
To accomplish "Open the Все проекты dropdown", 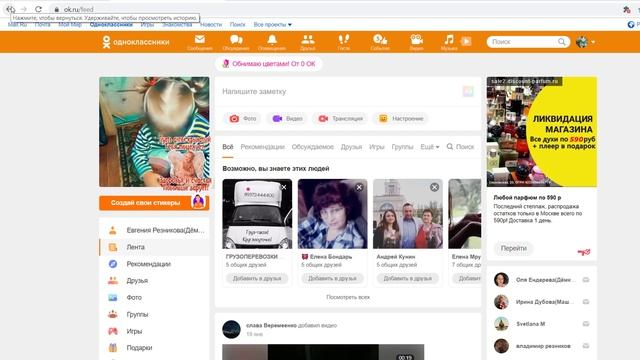I will 273,24.
